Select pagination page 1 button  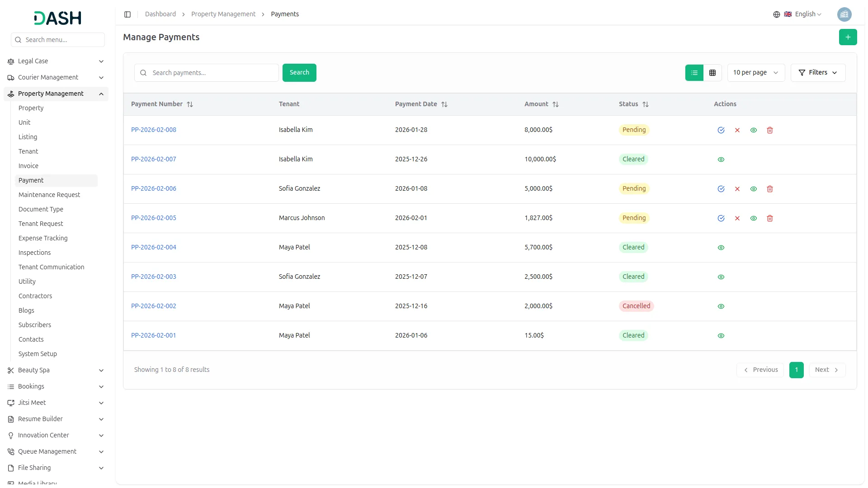(797, 370)
